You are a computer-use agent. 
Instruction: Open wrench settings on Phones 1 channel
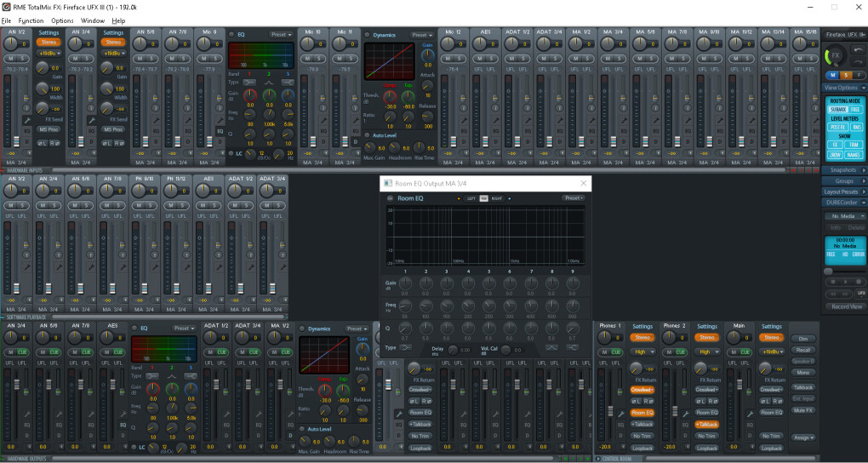click(621, 413)
